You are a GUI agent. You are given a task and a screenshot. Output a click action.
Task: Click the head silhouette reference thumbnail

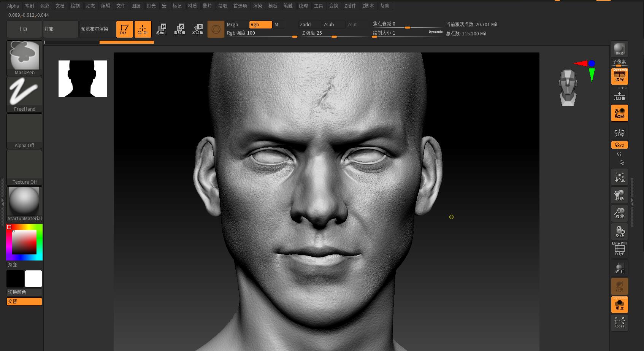click(x=83, y=79)
